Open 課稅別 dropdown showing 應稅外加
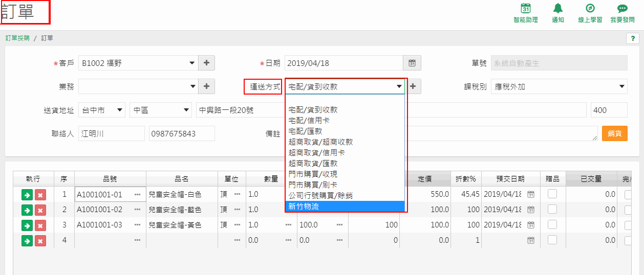Viewport: 644px width, 275px height. (559, 86)
